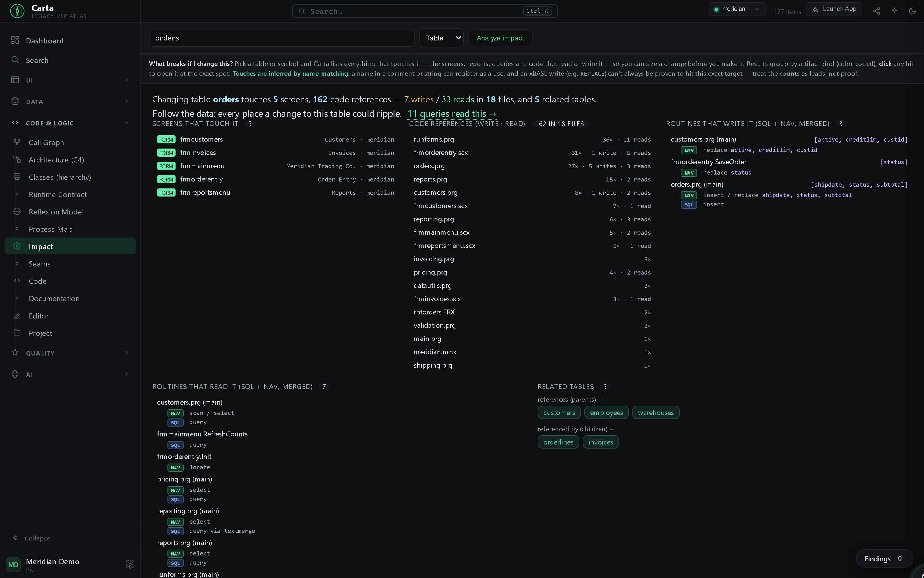Collapse the Code & Logic section chevron

click(126, 123)
